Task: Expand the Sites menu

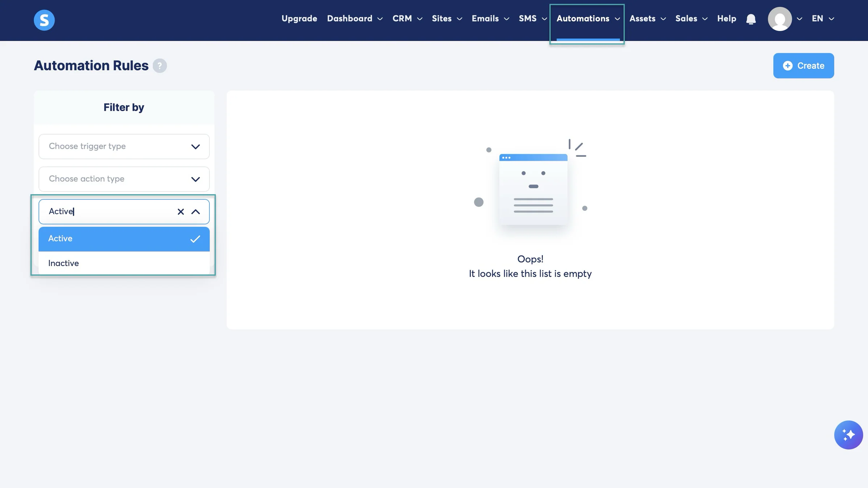Action: pyautogui.click(x=447, y=18)
